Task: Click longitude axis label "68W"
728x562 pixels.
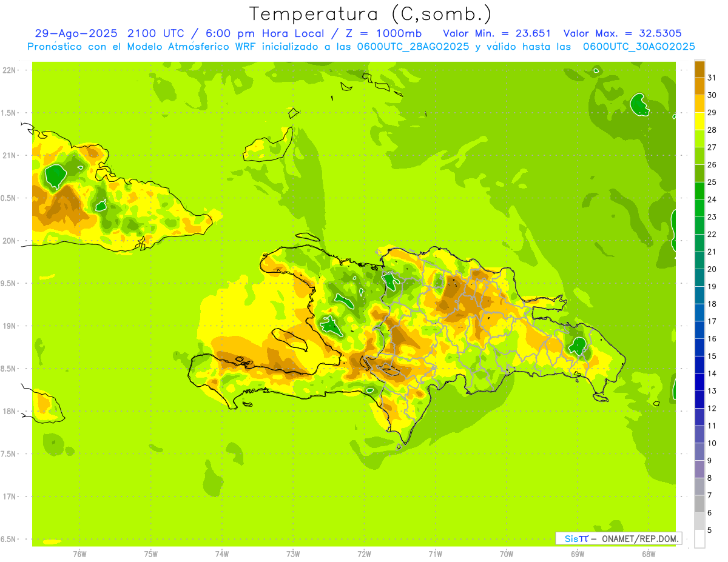Action: click(649, 554)
